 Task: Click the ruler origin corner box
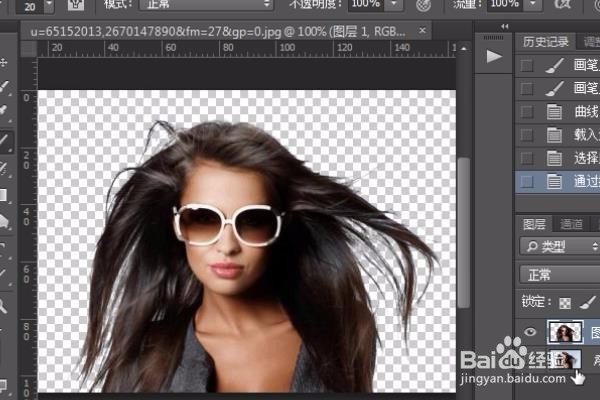(x=28, y=49)
